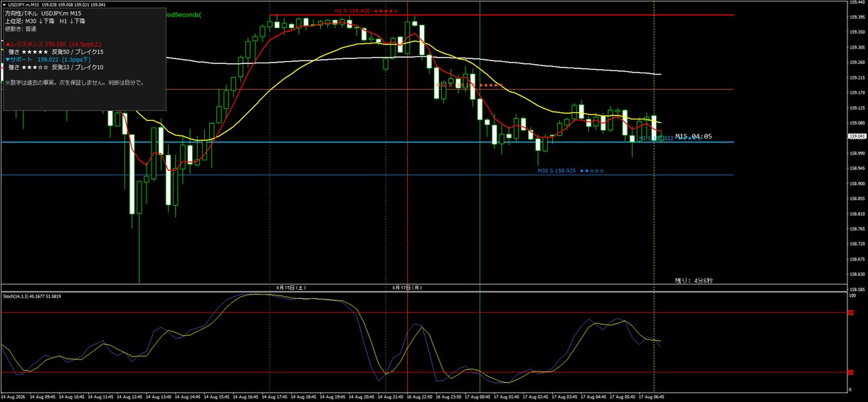Viewport: 868px width, 402px height.
Task: Click the upper red level marker on Stoch axis
Action: (x=850, y=312)
